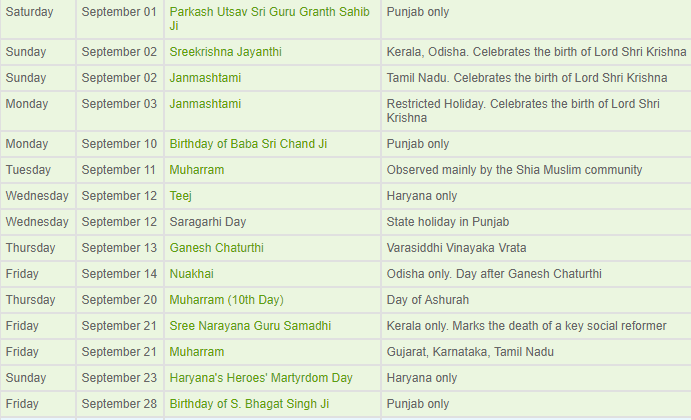Open the Sree Narayana Guru Samadhi link

pos(250,326)
